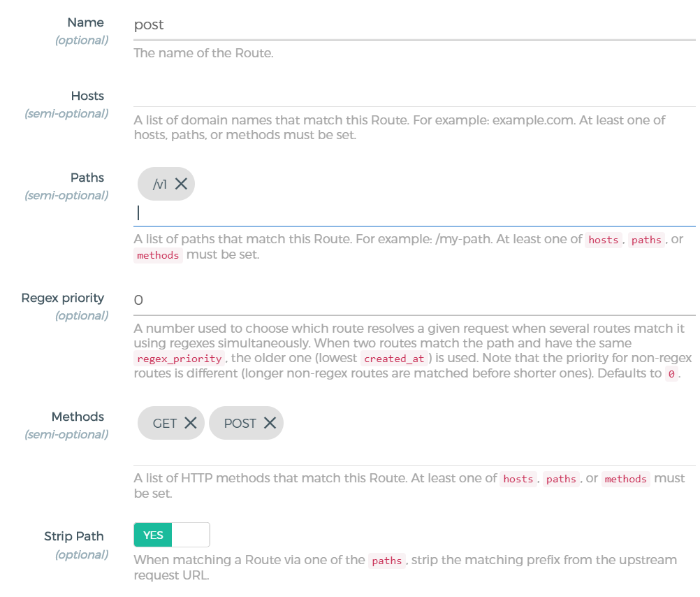Click the Paths field label
Screen dimensions: 700x597
click(x=87, y=178)
